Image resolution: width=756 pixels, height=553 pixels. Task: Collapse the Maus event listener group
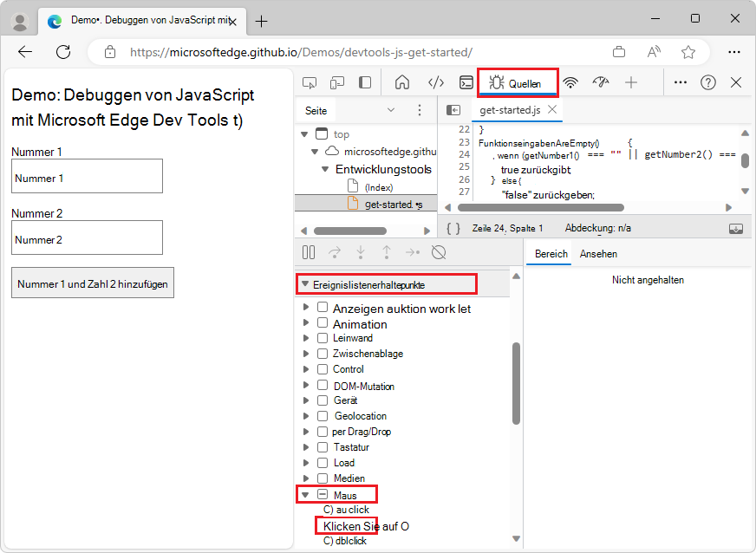point(306,493)
